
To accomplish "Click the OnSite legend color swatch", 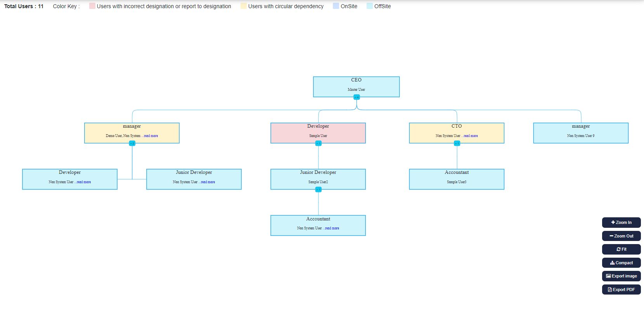I will pyautogui.click(x=336, y=6).
